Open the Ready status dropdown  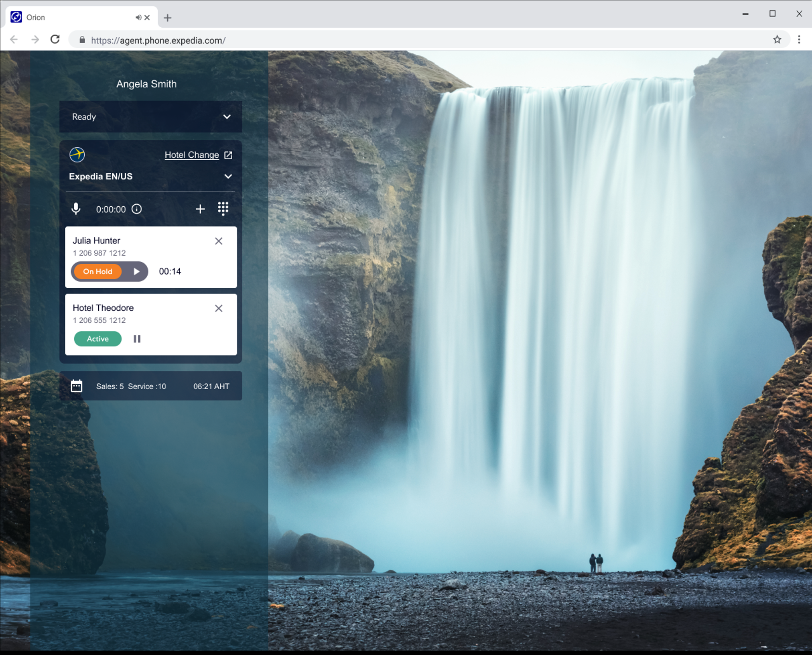[x=151, y=116]
